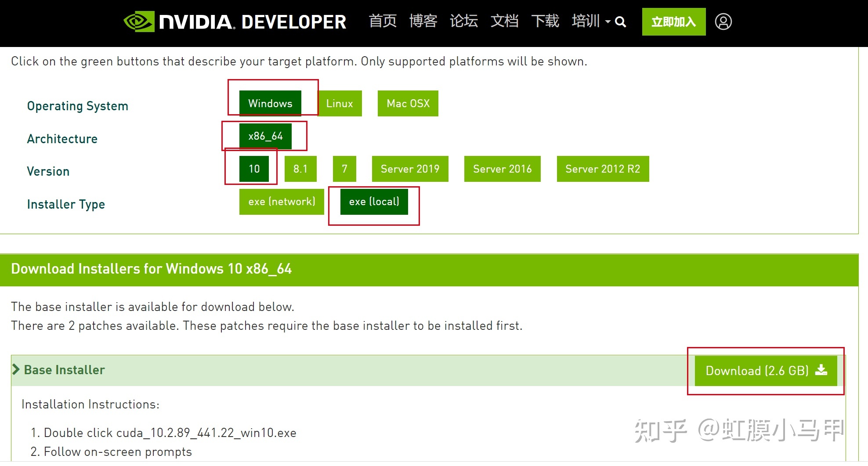This screenshot has width=868, height=466.
Task: Select Windows version 10
Action: [x=254, y=169]
